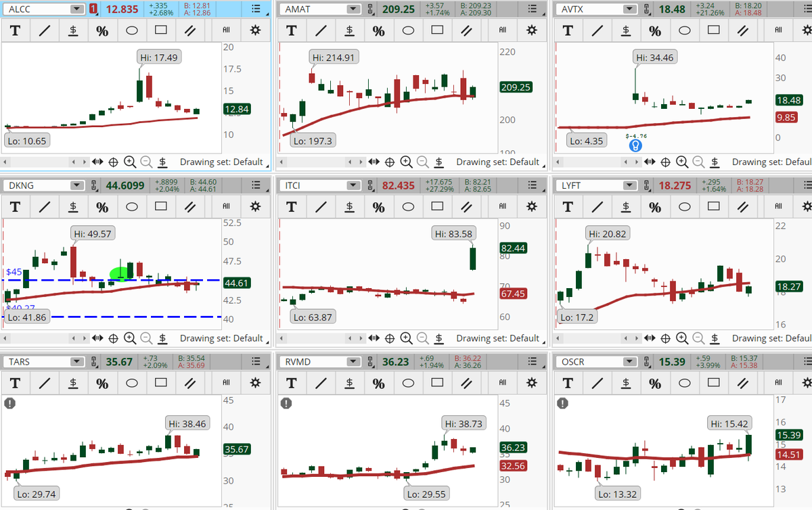Open the list menu icon in TARS header
This screenshot has width=812, height=510.
click(255, 362)
